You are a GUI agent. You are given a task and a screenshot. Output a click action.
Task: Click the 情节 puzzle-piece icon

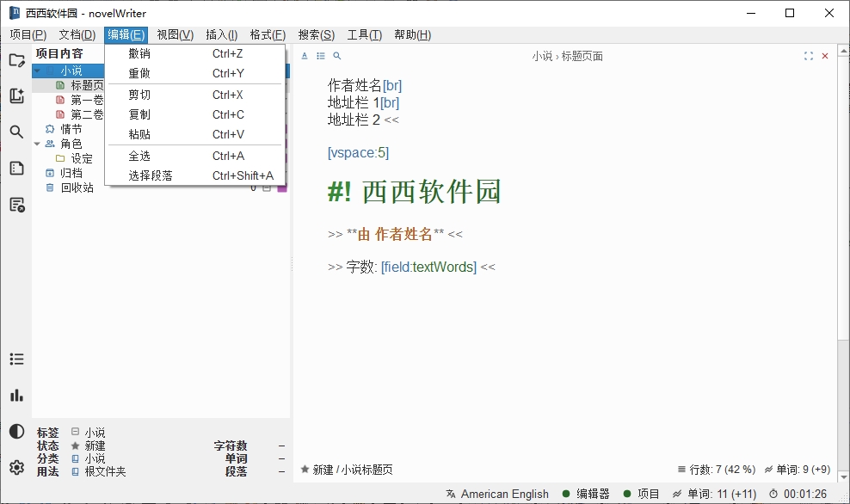coord(50,129)
